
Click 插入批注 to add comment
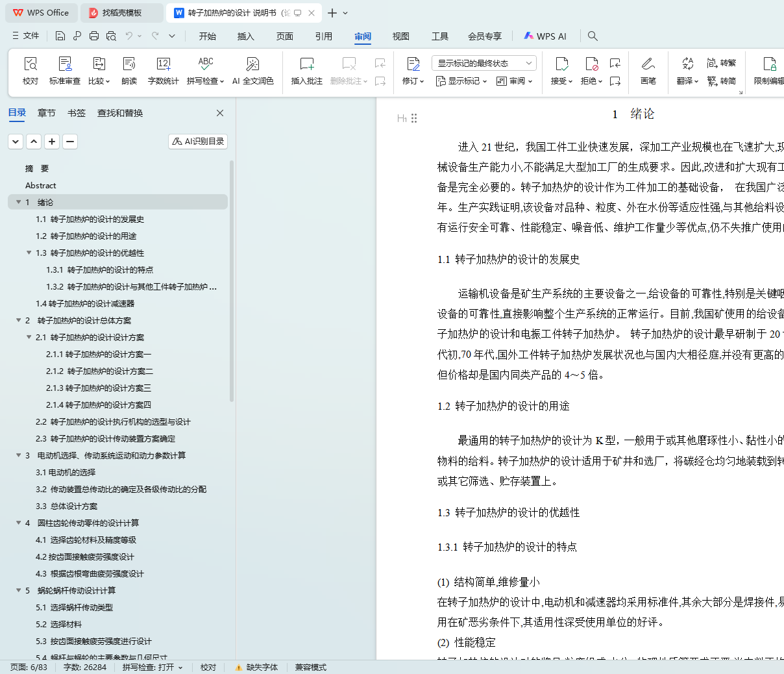[x=306, y=71]
